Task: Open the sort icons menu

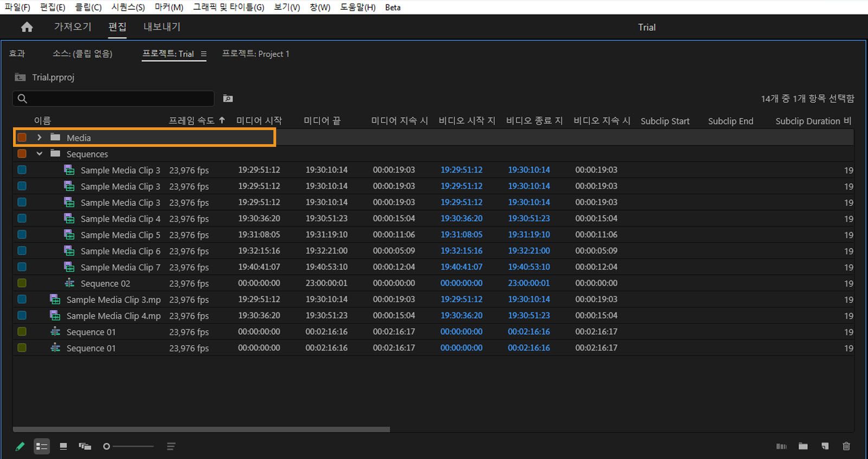Action: click(171, 447)
